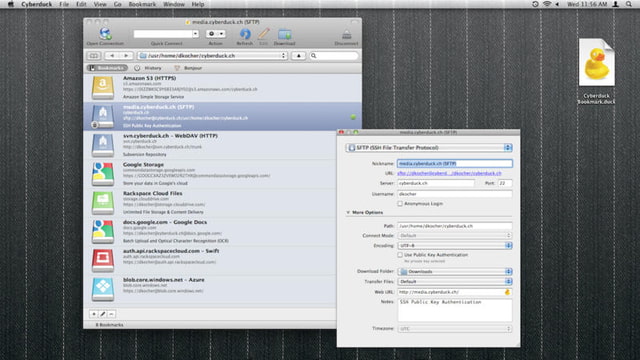Viewport: 640px width, 360px height.
Task: Toggle the bookmark view book icon
Action: [x=93, y=56]
